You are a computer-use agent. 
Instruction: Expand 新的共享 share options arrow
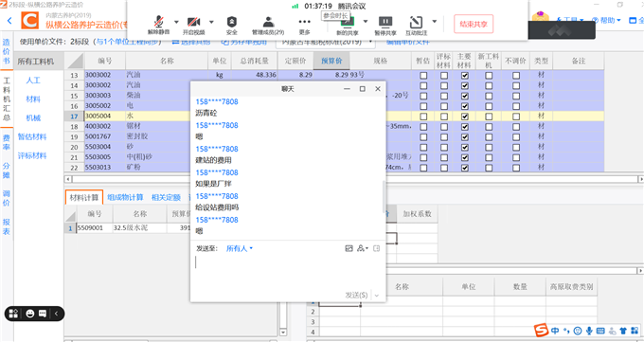(366, 22)
